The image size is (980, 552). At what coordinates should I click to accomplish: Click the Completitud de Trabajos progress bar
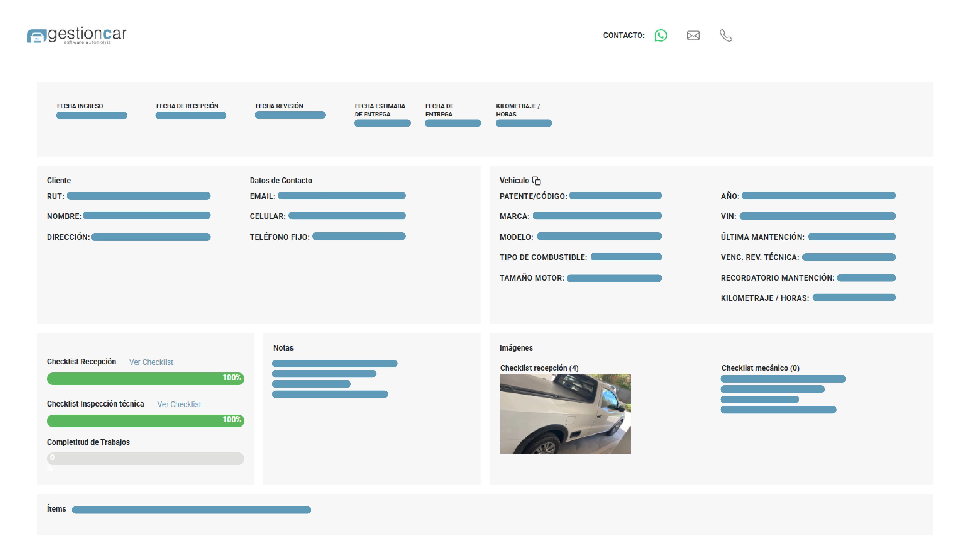pos(145,458)
